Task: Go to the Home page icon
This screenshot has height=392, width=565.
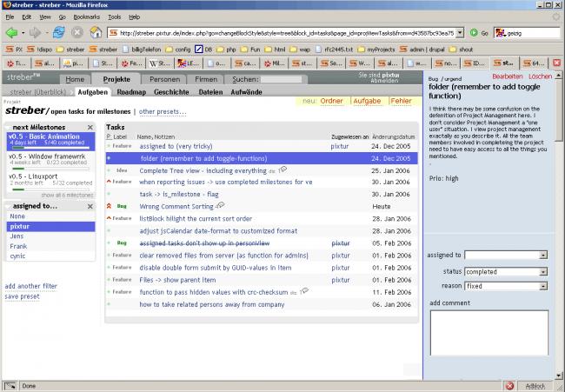Action: tap(96, 33)
